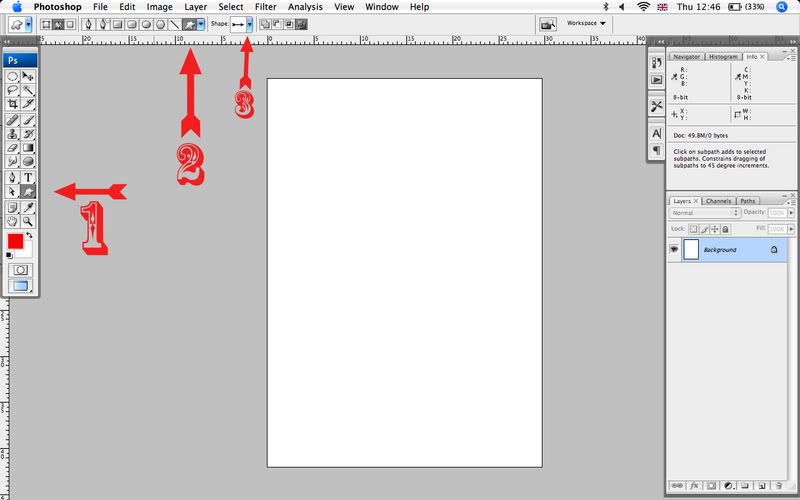Open the layer styles fx button
The height and width of the screenshot is (500, 800).
[694, 485]
